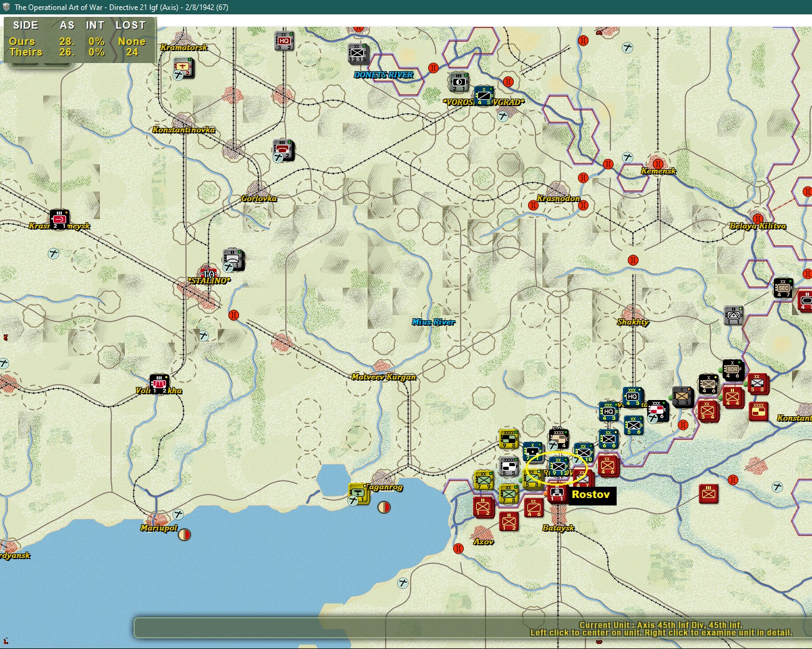812x649 pixels.
Task: Select the red XX cavalry counter above Bataysk
Action: pyautogui.click(x=534, y=506)
